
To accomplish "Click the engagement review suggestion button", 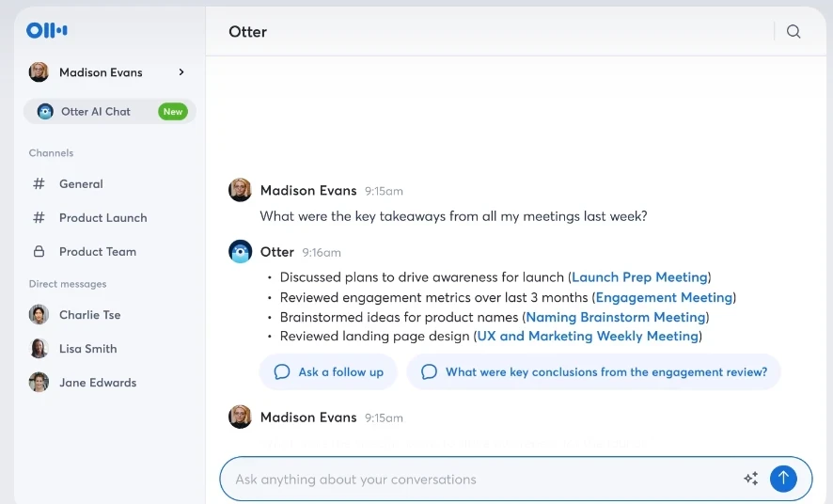I will tap(593, 372).
